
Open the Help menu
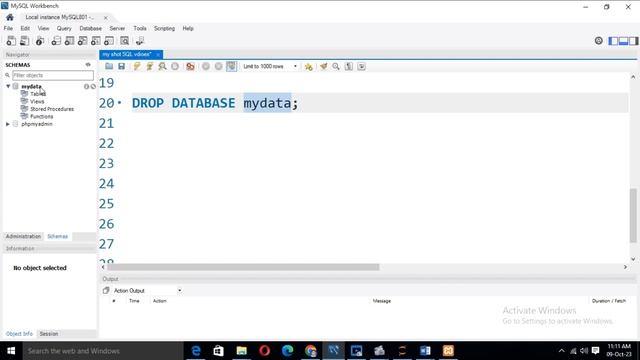coord(188,28)
